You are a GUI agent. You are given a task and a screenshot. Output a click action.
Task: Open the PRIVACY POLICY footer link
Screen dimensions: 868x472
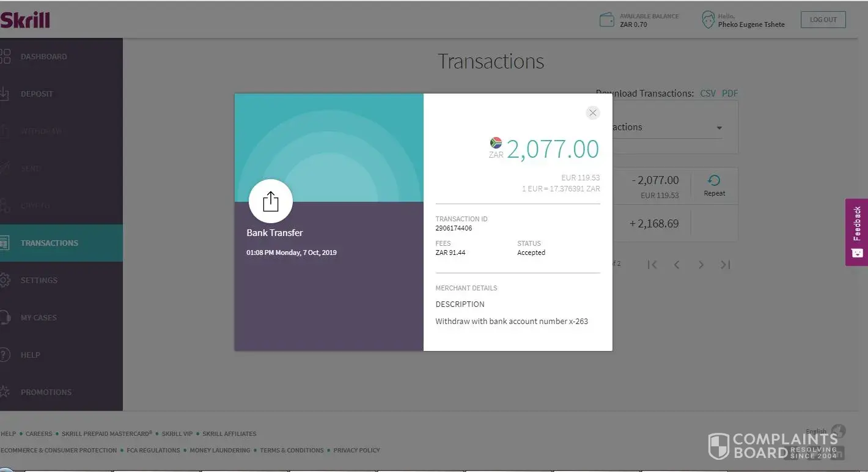point(356,451)
